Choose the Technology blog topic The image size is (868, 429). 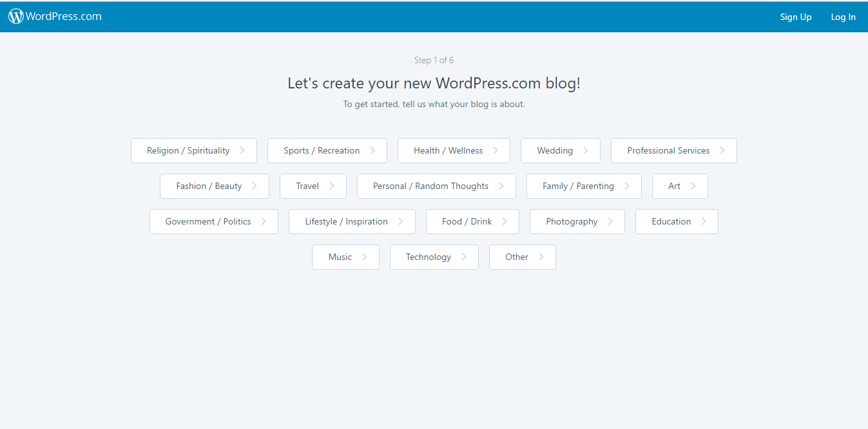pos(434,257)
